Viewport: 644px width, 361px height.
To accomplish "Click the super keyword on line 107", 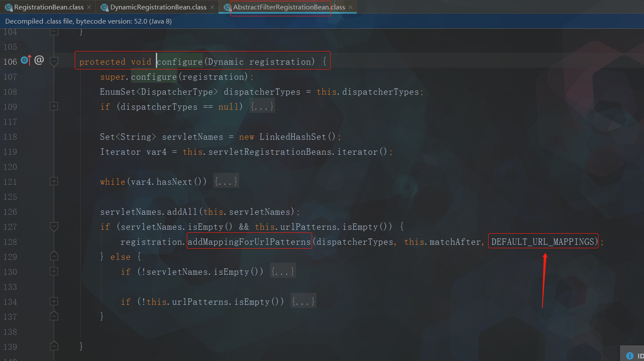I will click(x=113, y=77).
